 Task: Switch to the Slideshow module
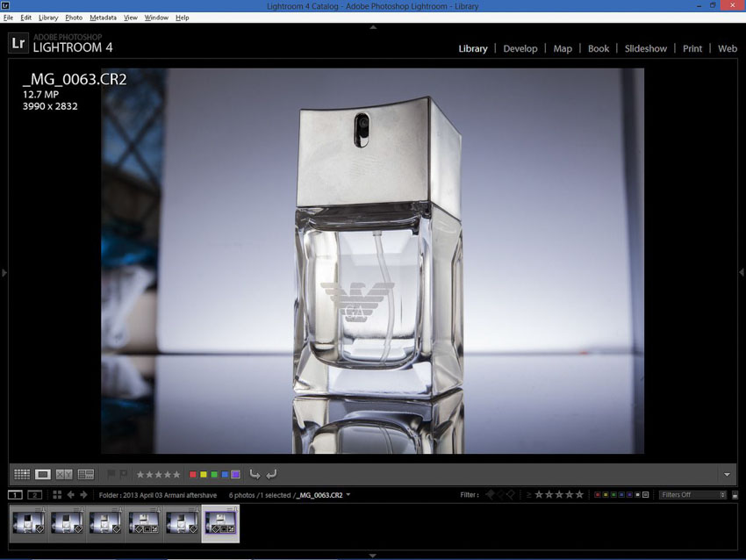[x=646, y=48]
